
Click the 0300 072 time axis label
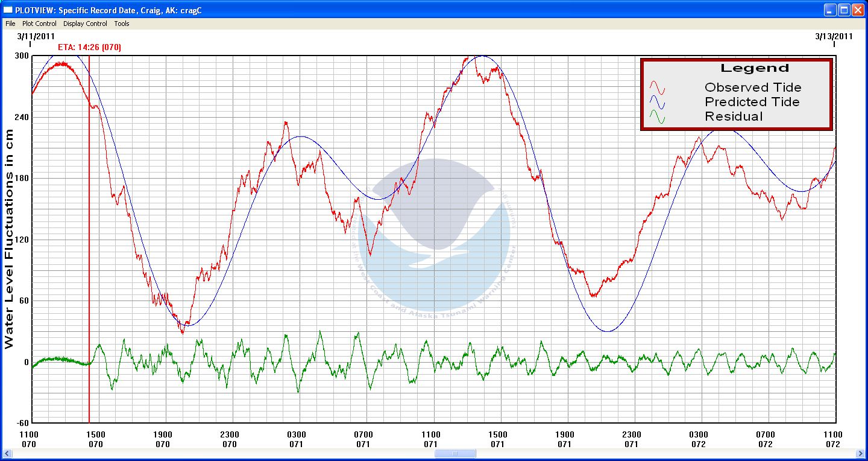pyautogui.click(x=699, y=439)
